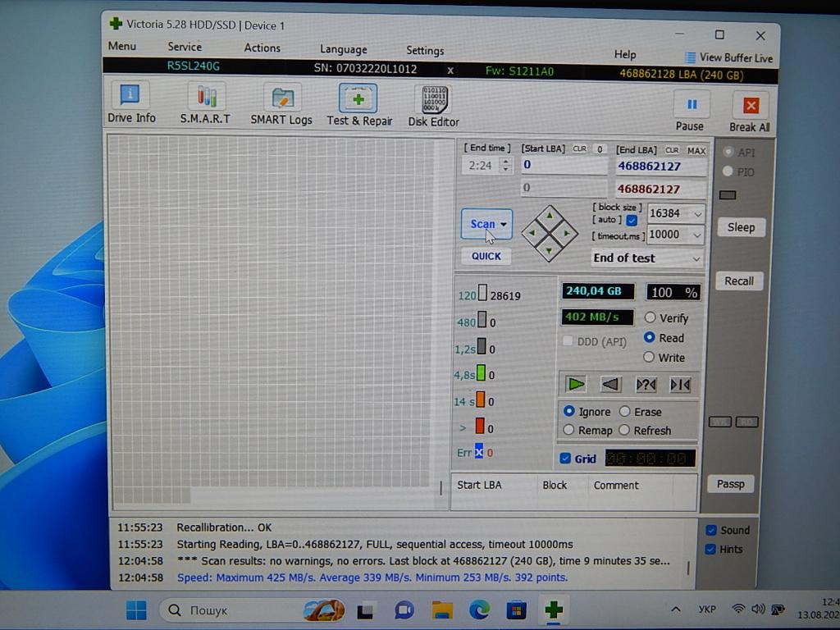Click the left arrow on the diamond navigator
Viewport: 840px width, 630px height.
pyautogui.click(x=532, y=233)
